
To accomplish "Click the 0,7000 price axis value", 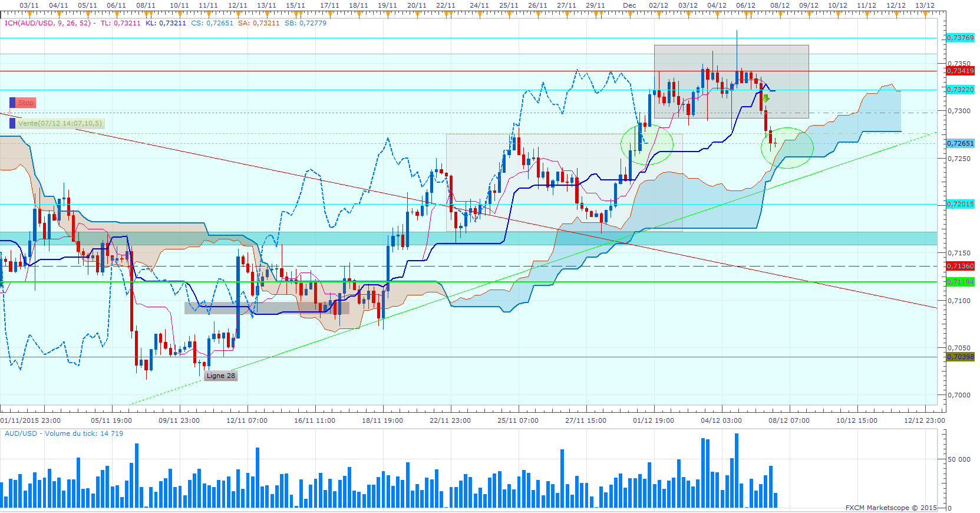I will 959,395.
